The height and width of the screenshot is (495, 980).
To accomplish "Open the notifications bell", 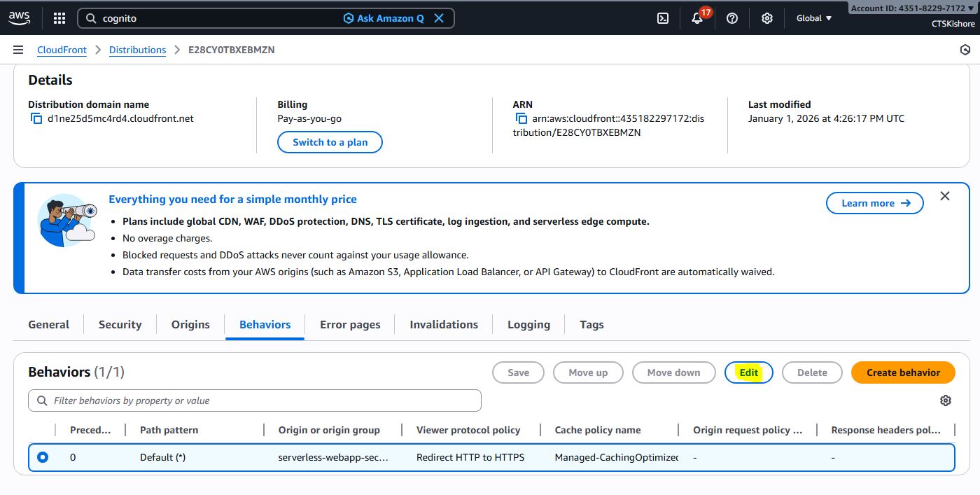I will point(697,18).
